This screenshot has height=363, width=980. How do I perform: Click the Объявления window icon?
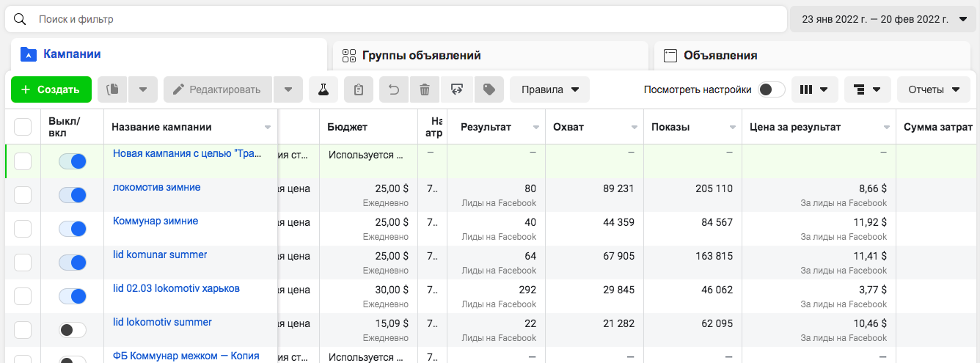tap(670, 55)
